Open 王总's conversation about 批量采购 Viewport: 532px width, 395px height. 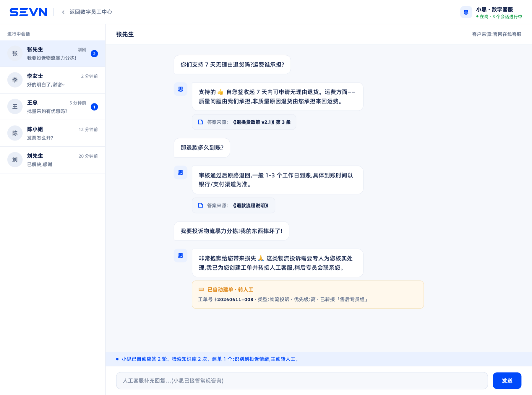pos(53,107)
